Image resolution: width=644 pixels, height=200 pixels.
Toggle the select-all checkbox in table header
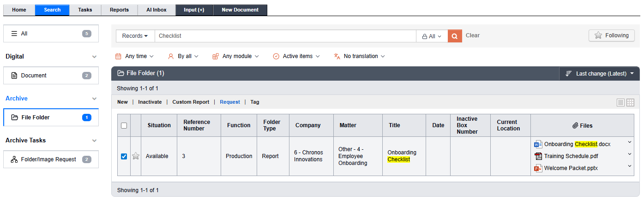click(x=124, y=125)
